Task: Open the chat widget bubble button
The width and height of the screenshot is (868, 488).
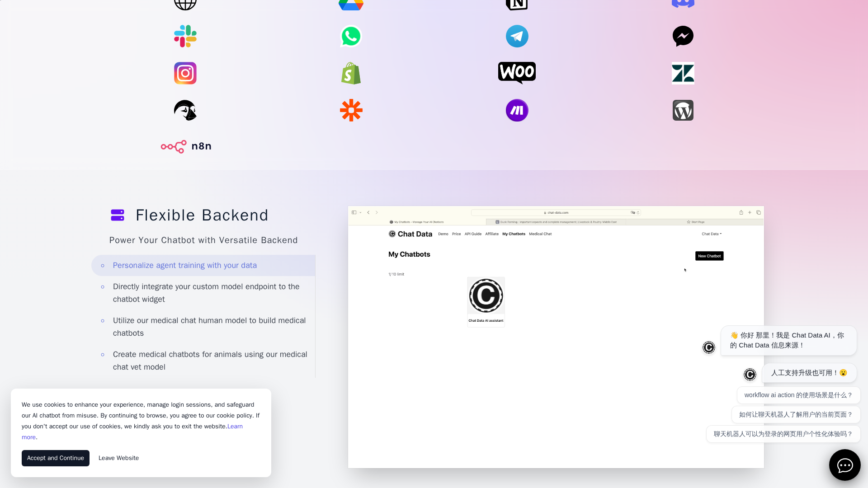Action: (844, 465)
